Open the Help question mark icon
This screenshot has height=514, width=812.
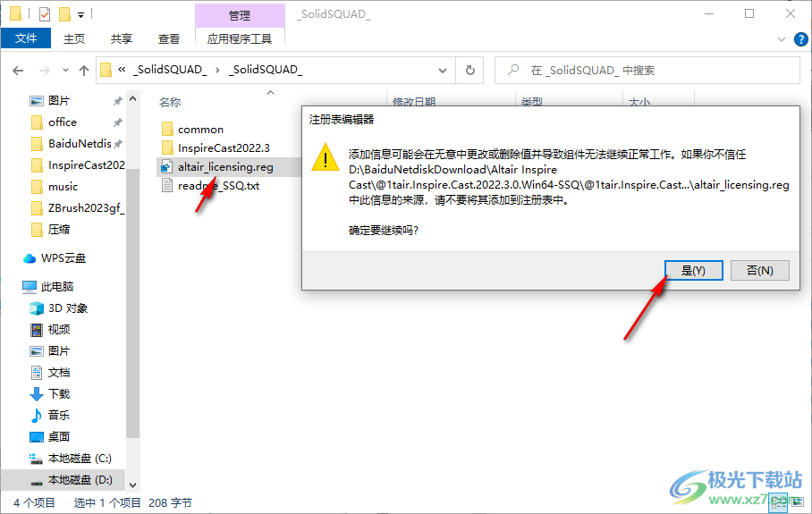800,38
